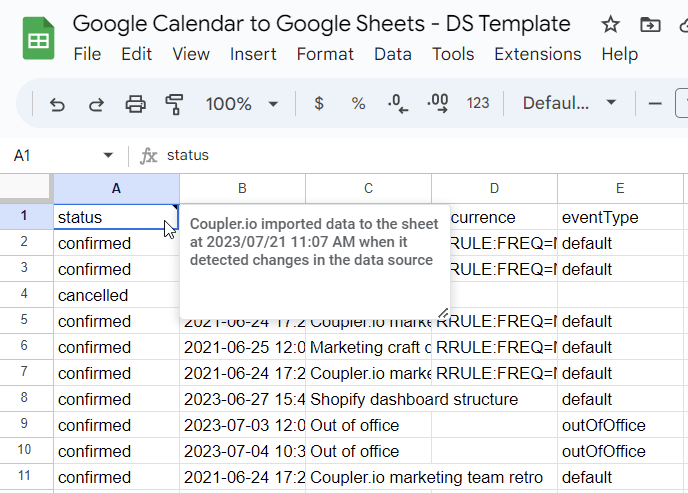This screenshot has height=493, width=688.
Task: Select column A header
Action: point(116,189)
